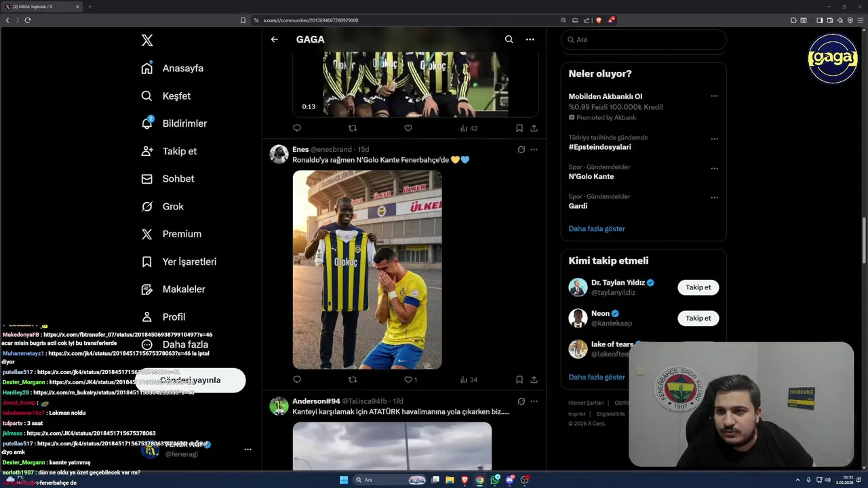
Task: Open more options on Anderson#94's post
Action: point(534,401)
